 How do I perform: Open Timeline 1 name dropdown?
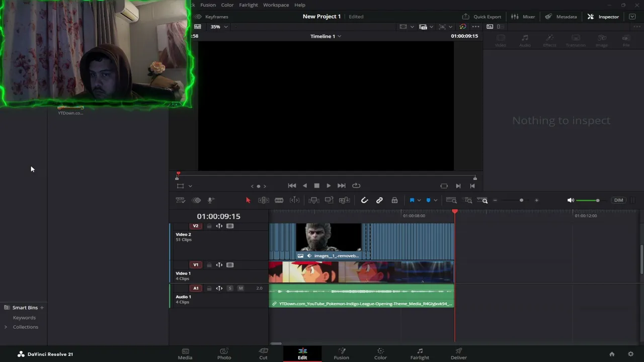coord(326,36)
